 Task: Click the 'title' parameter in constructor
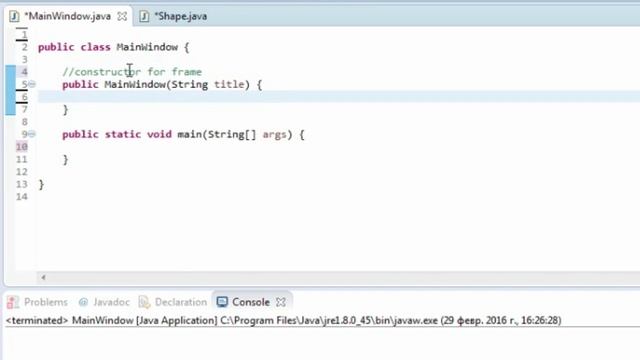229,84
